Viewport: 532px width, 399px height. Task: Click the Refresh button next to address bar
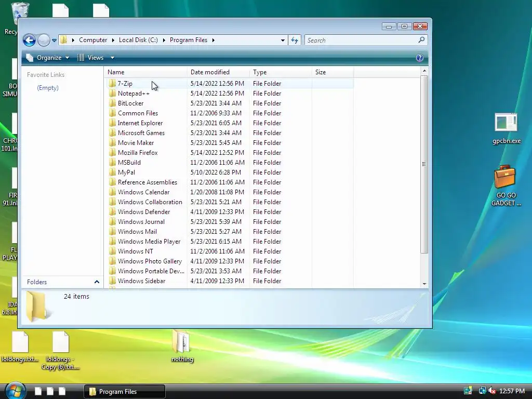[x=295, y=41]
